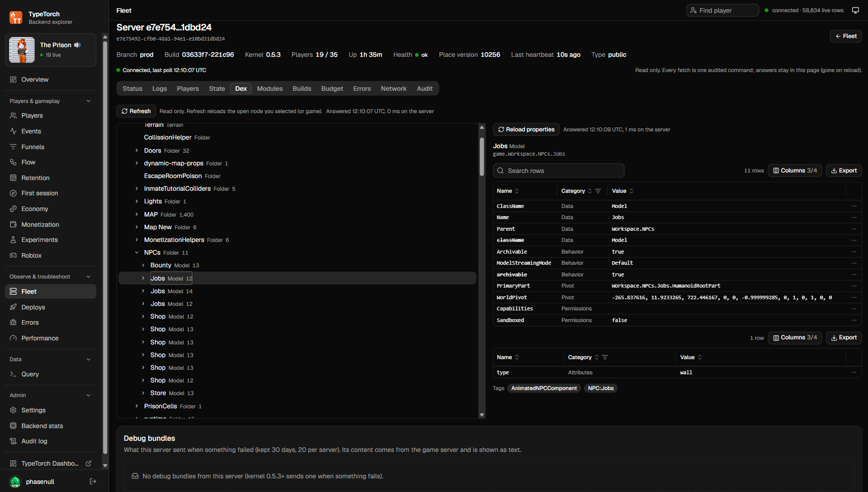
Task: Click the log out icon beside phasenull
Action: [x=93, y=481]
